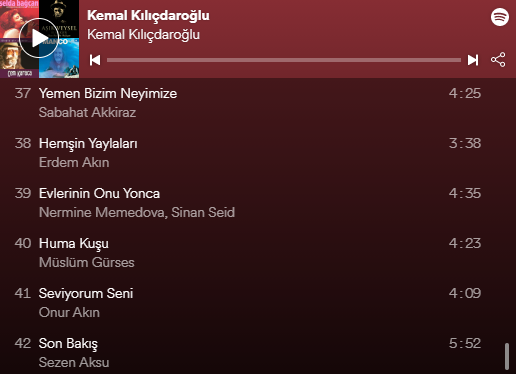Screen dimensions: 516x374
Task: Open the Kemal Kılıçdaroğlu owner link
Action: coord(143,35)
